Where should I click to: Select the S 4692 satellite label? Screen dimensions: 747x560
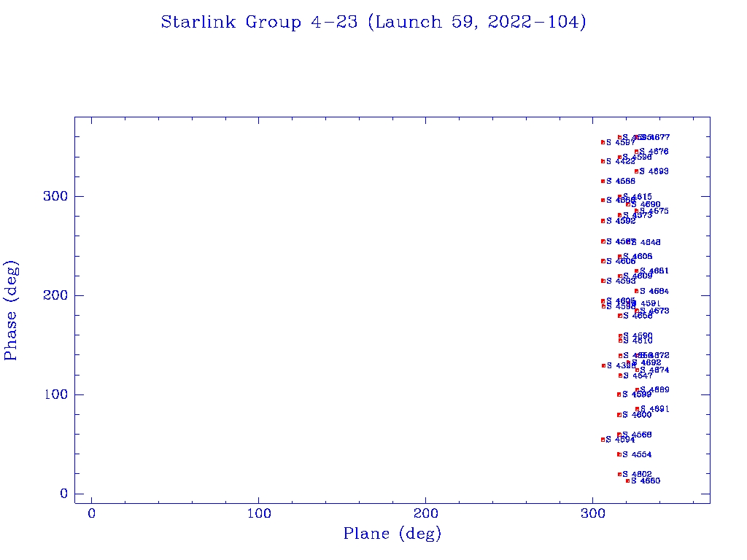[646, 362]
